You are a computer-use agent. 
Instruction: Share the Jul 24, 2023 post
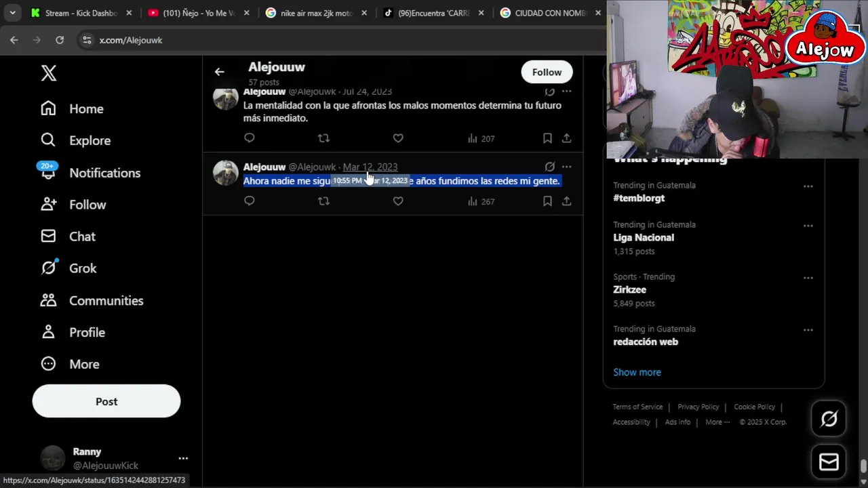click(566, 138)
